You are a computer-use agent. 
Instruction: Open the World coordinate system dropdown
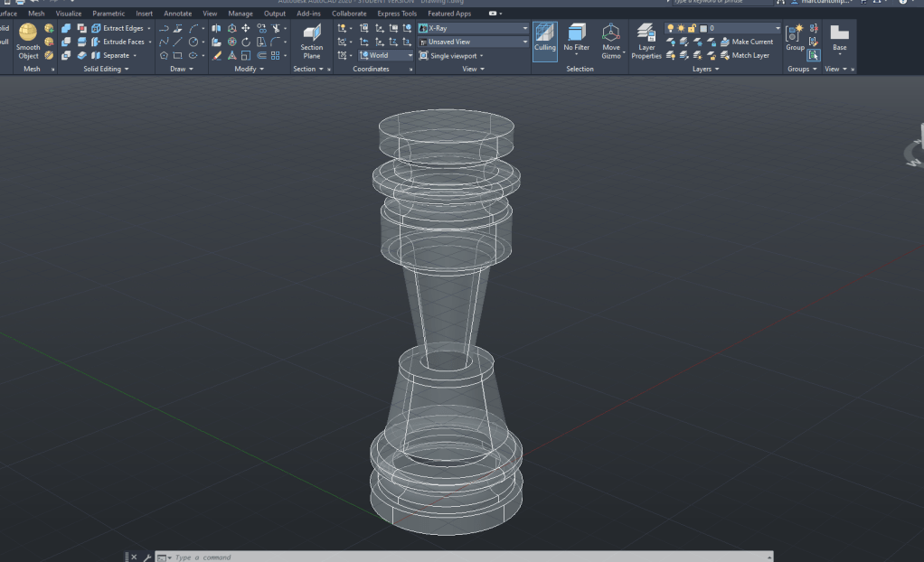pyautogui.click(x=386, y=55)
